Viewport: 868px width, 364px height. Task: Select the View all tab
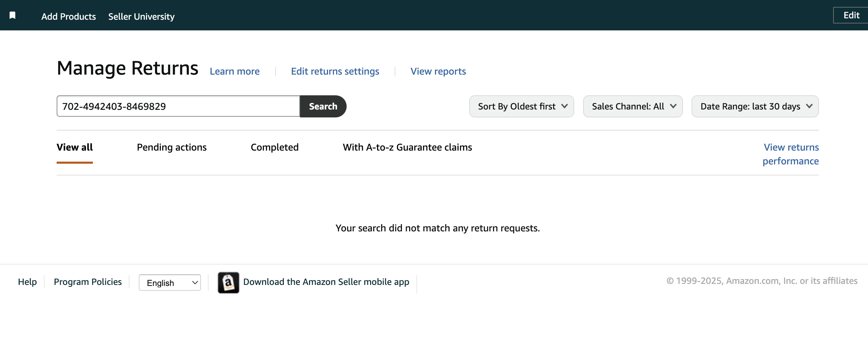(75, 147)
